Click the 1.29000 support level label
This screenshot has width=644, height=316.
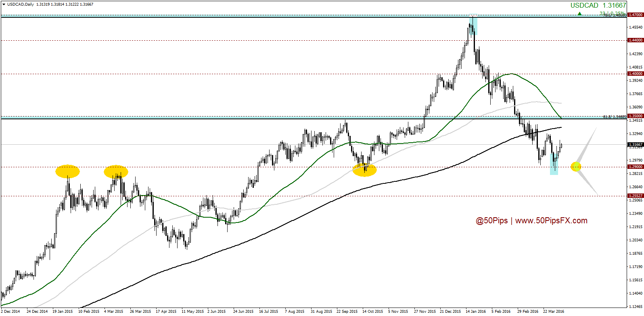point(636,167)
